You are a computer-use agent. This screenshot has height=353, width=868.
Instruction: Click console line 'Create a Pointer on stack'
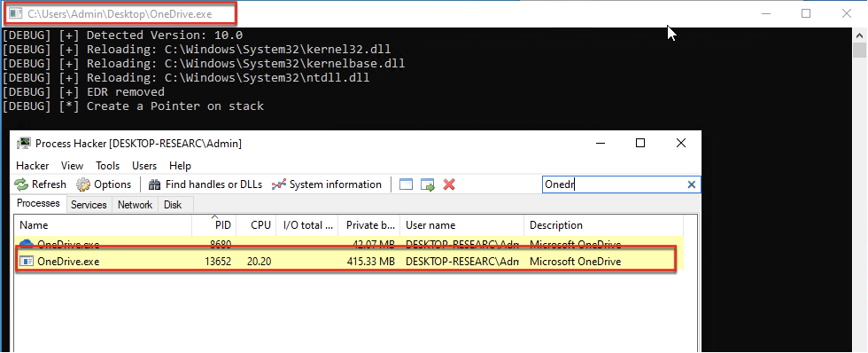134,106
